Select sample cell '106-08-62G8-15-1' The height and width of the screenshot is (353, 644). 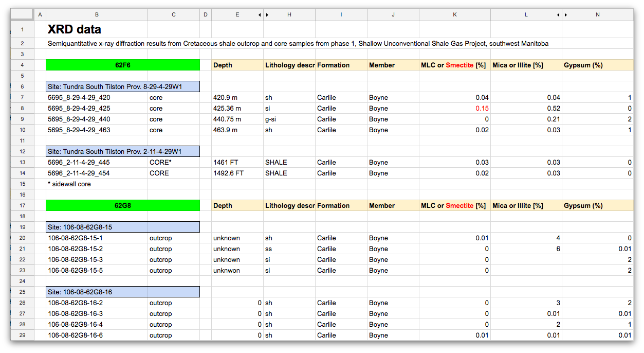click(x=97, y=238)
